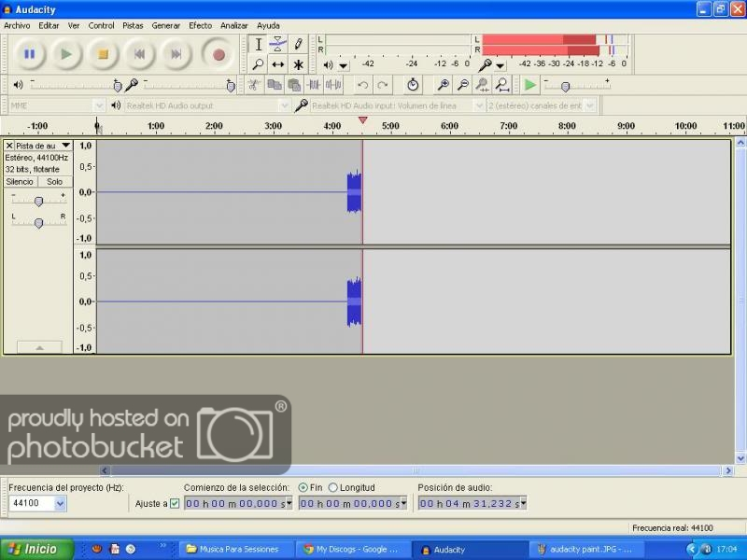Open the Pista de au track menu
This screenshot has width=747, height=560.
click(43, 146)
